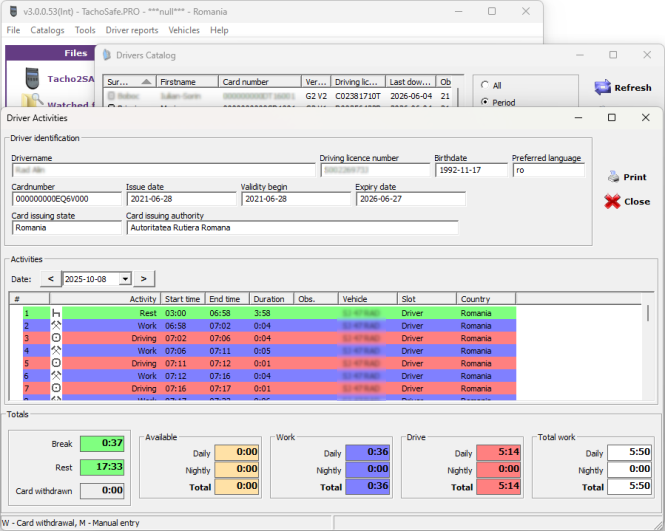The width and height of the screenshot is (665, 531).
Task: Click the Firstname column header in Drivers Catalog
Action: [x=187, y=81]
